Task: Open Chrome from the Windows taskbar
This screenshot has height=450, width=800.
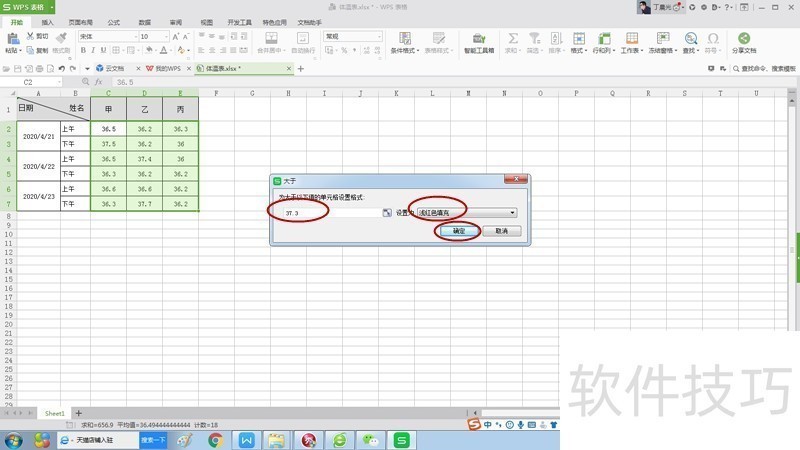Action: [x=215, y=440]
